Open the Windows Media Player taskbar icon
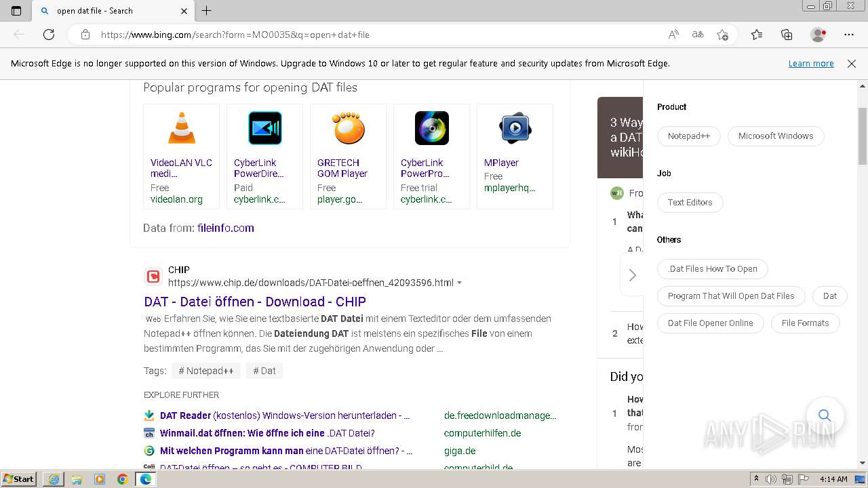This screenshot has height=488, width=868. pos(100,479)
